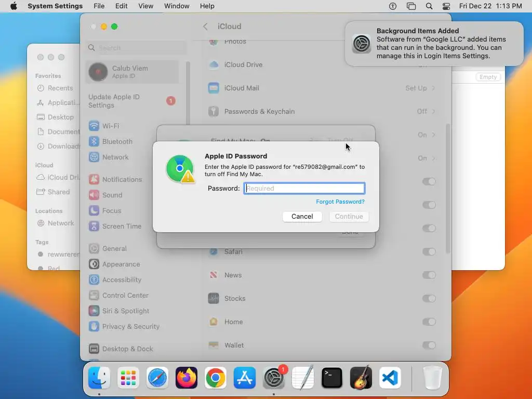Open Downloads in the Finder window sidebar
Image resolution: width=532 pixels, height=399 pixels.
[58, 146]
